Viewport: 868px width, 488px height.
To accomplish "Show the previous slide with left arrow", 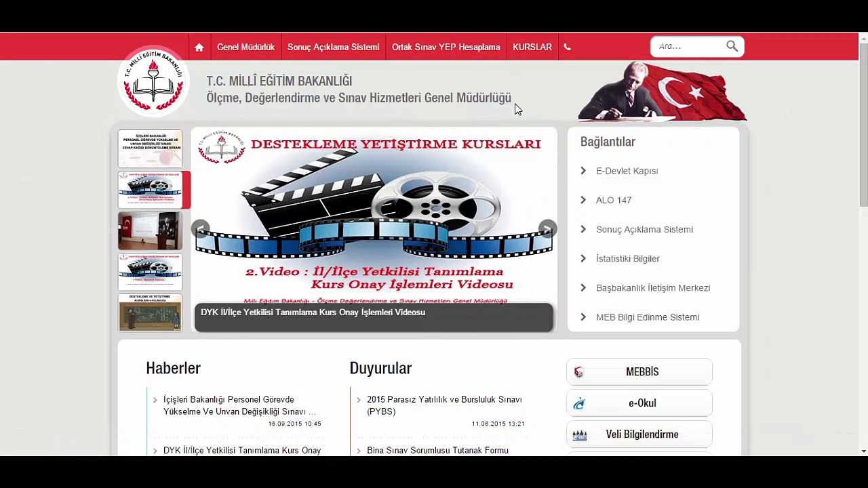I will [200, 228].
